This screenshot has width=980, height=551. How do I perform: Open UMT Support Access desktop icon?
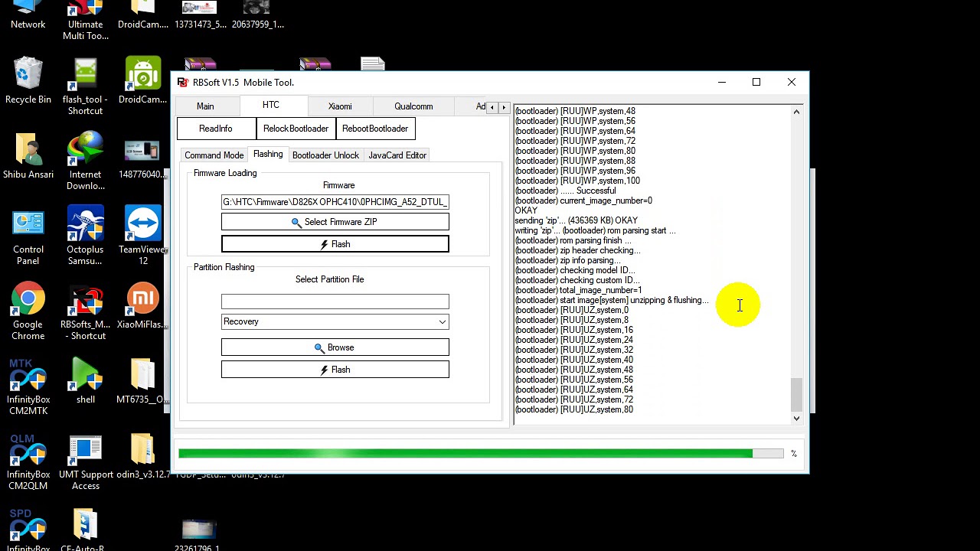(x=85, y=461)
